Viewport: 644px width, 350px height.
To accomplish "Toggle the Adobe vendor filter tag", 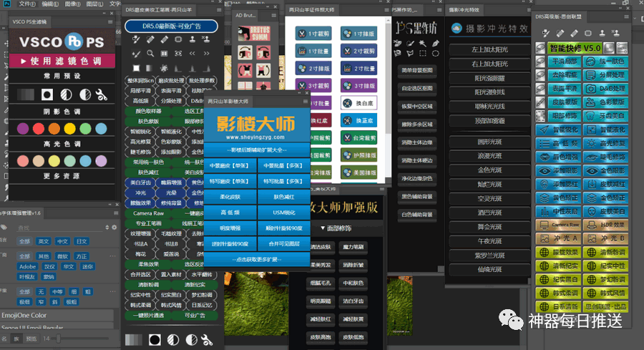I will 27,266.
